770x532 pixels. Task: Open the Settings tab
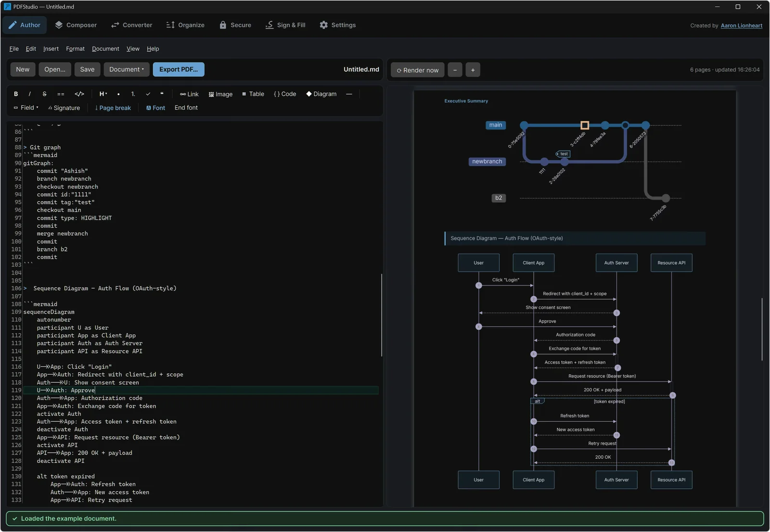click(x=338, y=25)
